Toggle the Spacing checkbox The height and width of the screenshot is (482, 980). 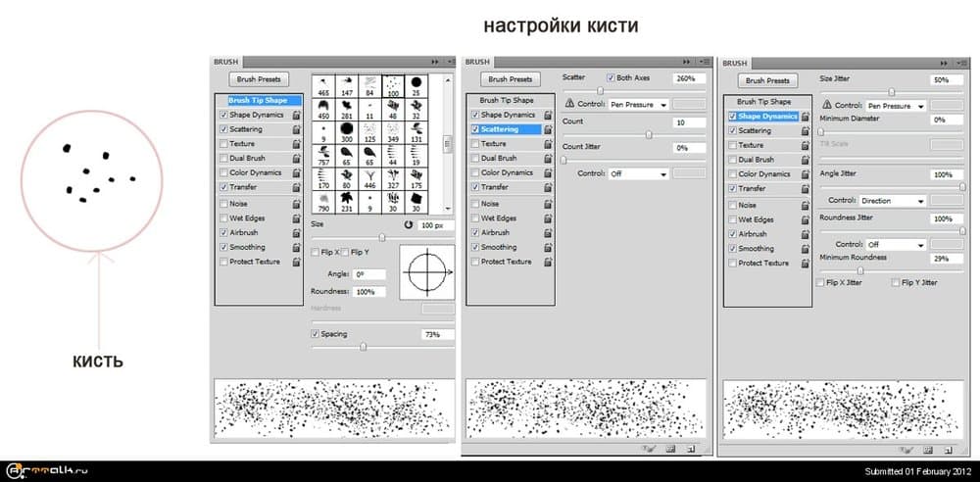click(x=315, y=334)
